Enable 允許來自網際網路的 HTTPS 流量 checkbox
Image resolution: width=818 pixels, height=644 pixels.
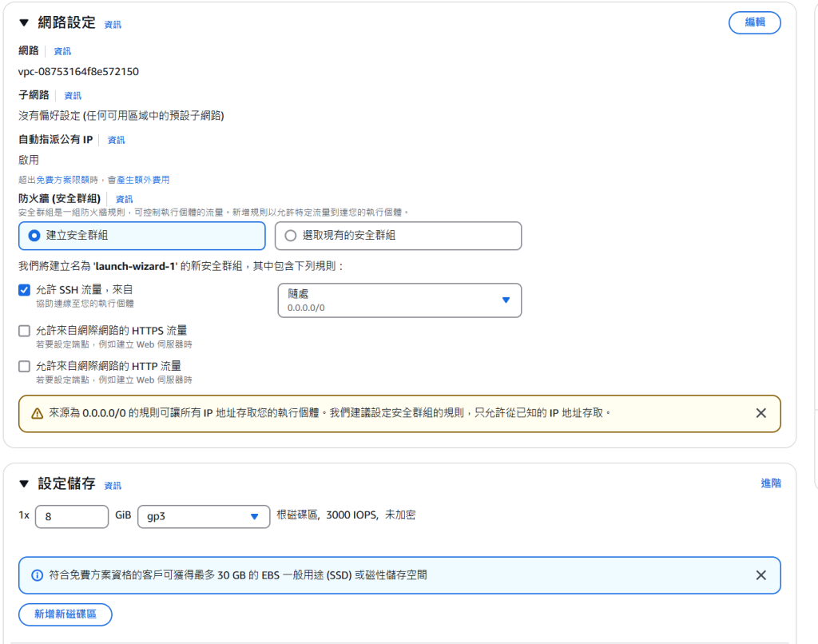[25, 331]
